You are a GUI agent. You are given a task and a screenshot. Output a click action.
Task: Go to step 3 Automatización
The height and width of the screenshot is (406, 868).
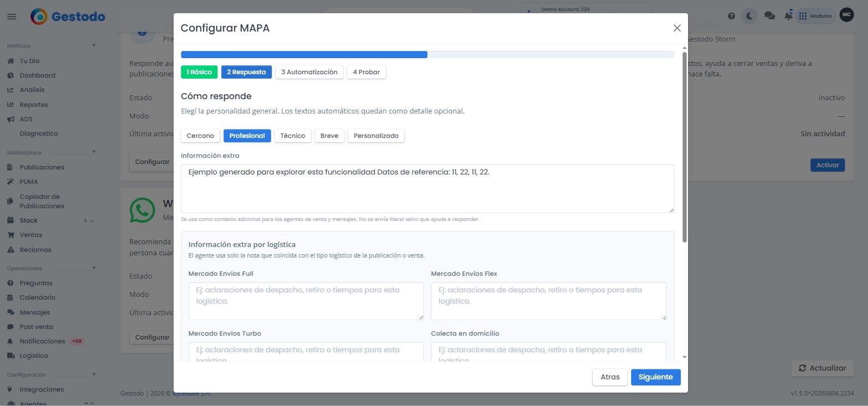coord(309,72)
